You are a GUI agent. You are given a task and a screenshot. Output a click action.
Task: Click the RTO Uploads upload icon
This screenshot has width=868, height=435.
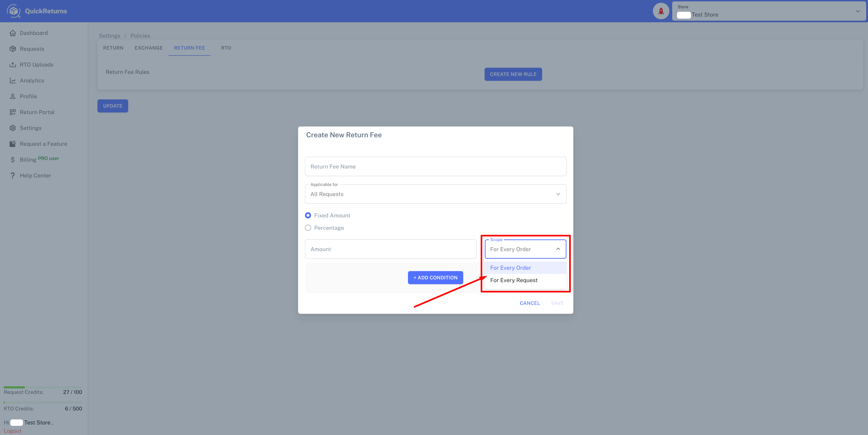coord(13,65)
